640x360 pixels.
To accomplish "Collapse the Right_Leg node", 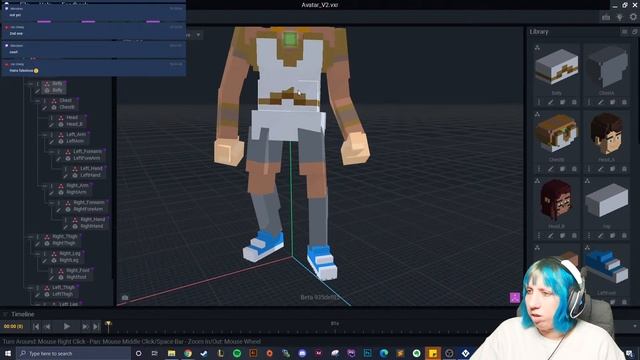I will click(38, 253).
